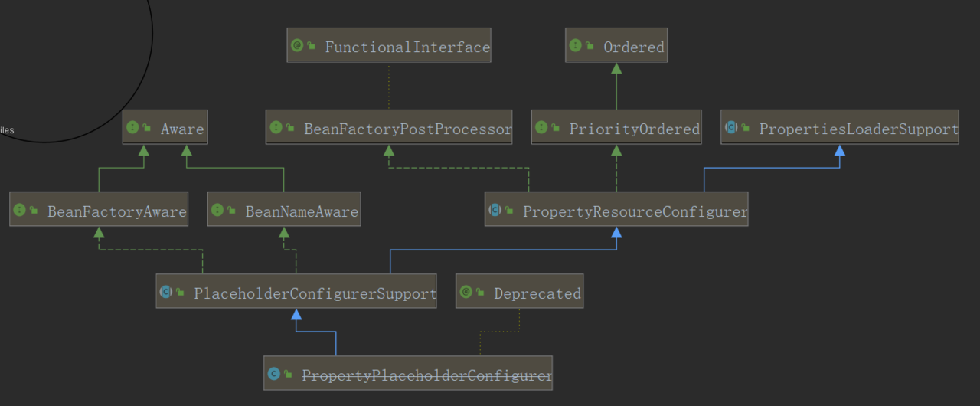Image resolution: width=980 pixels, height=406 pixels.
Task: Click the abstract class icon on PropertiesLoaderSupport
Action: pos(731,127)
